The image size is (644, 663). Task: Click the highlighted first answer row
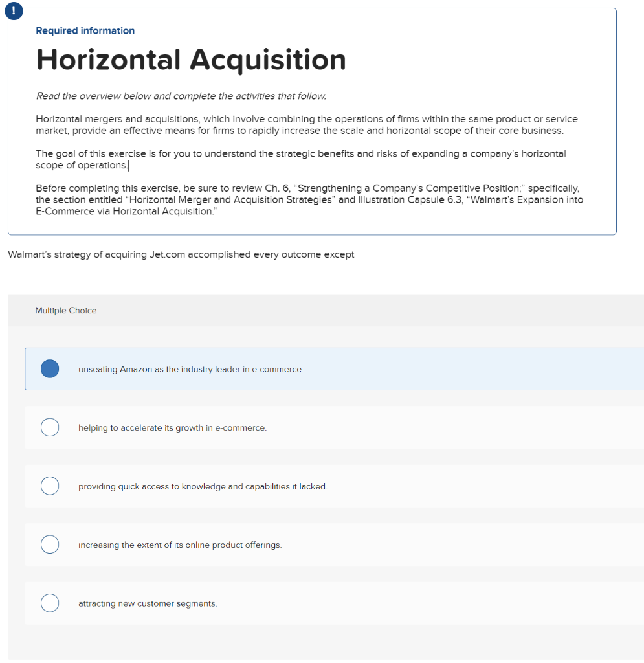tap(324, 368)
